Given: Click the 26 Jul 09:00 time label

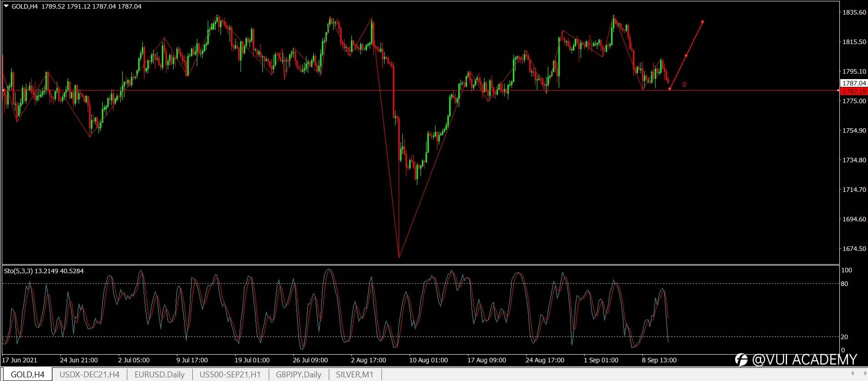Looking at the screenshot, I should 310,360.
